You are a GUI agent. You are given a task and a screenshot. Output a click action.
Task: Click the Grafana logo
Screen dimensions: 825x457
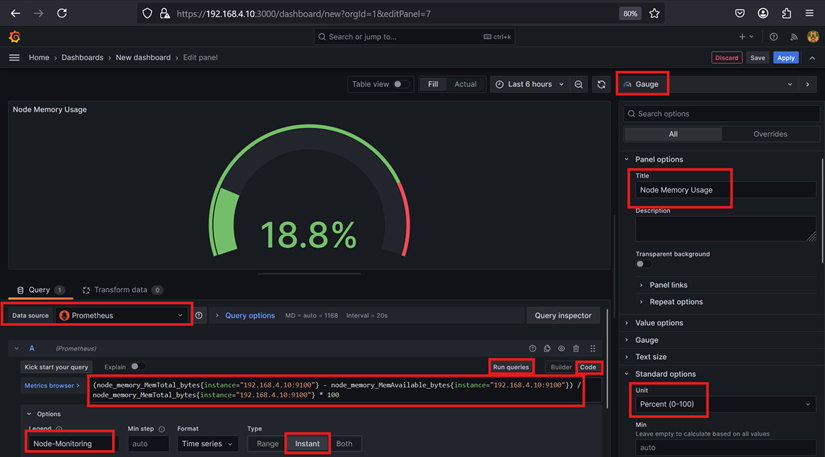click(x=15, y=37)
